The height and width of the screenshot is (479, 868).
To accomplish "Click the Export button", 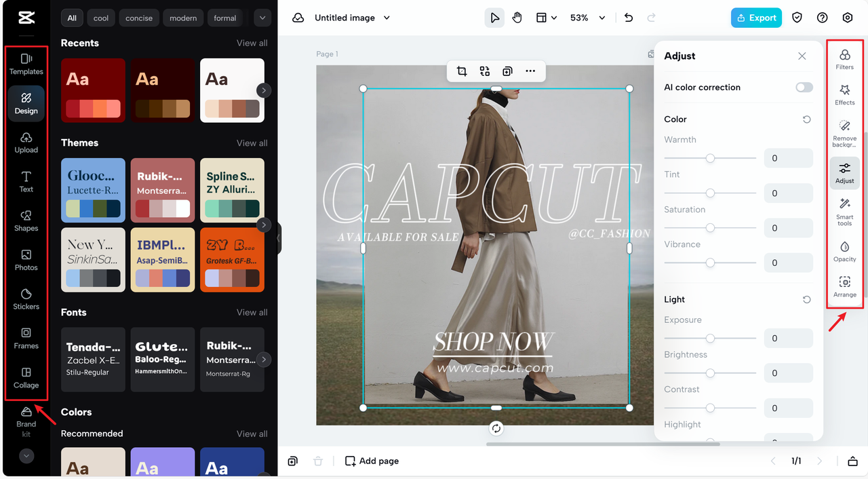I will point(756,18).
